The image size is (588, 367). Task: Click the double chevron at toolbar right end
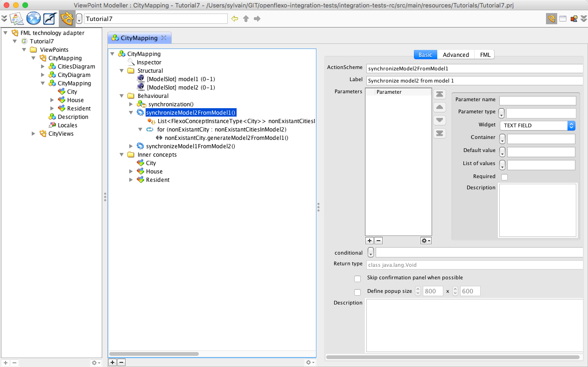[584, 19]
